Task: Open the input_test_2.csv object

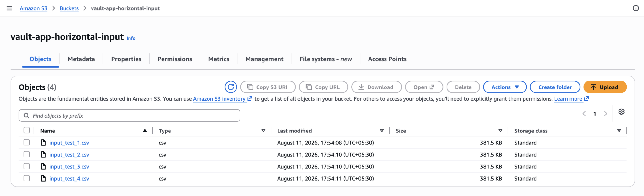Action: [x=69, y=155]
